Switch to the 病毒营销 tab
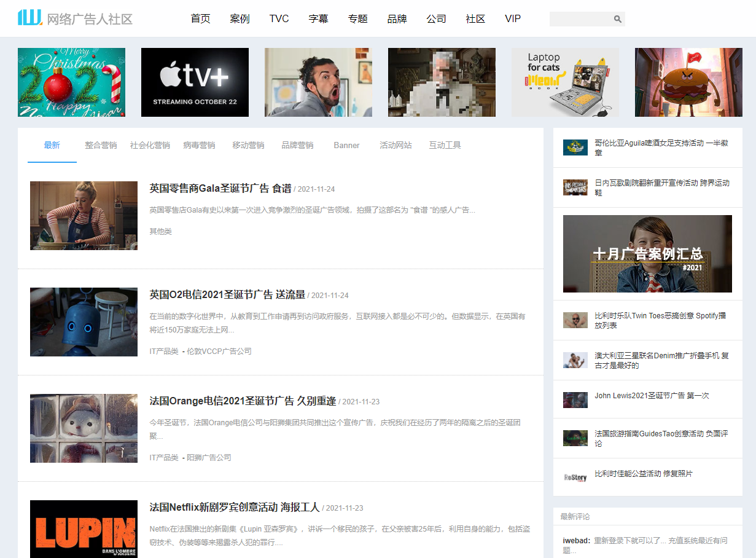 (199, 146)
